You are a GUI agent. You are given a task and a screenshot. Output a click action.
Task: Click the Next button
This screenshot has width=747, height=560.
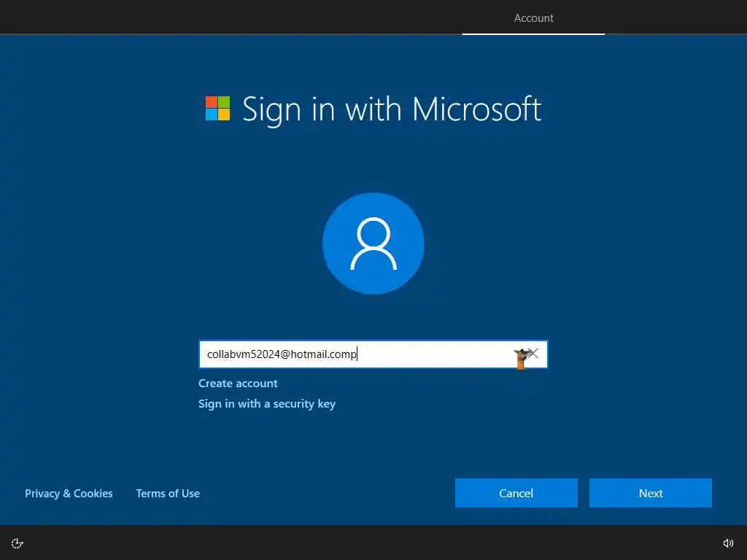click(x=650, y=493)
